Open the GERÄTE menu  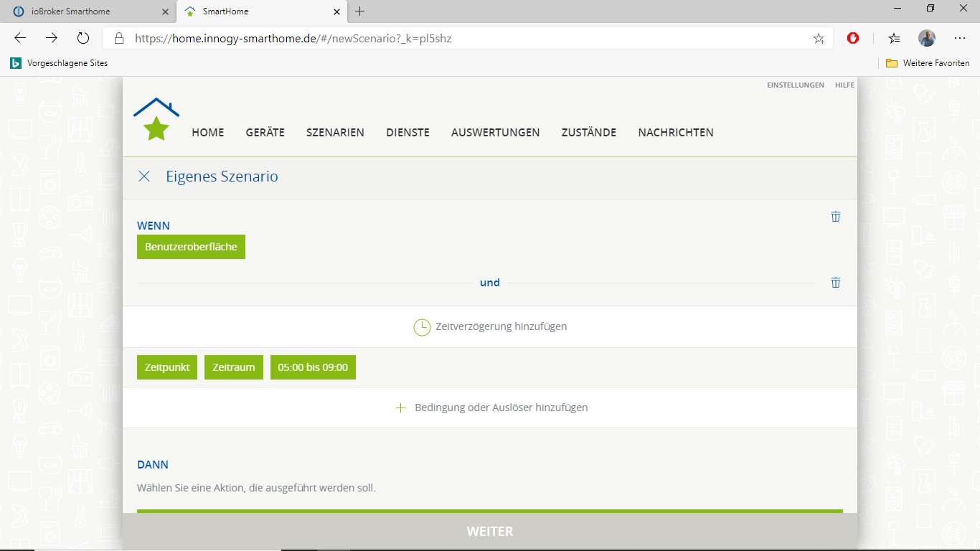(x=265, y=133)
